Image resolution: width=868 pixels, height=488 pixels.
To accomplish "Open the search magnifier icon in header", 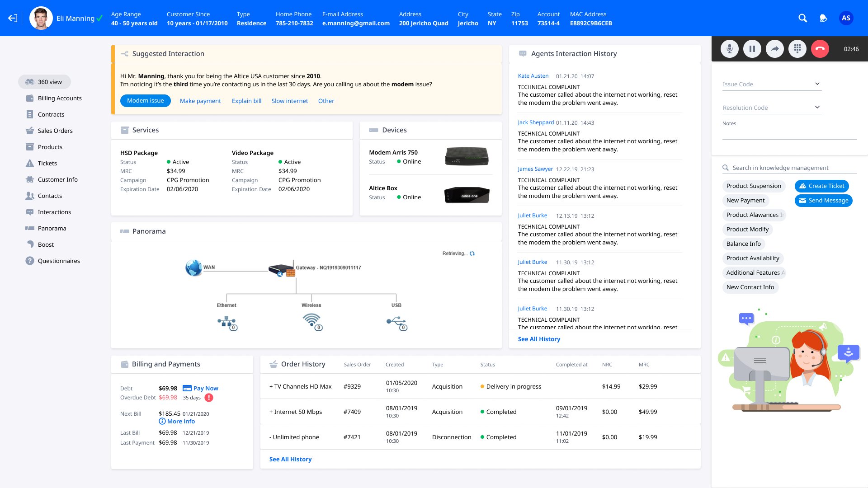I will (x=802, y=18).
